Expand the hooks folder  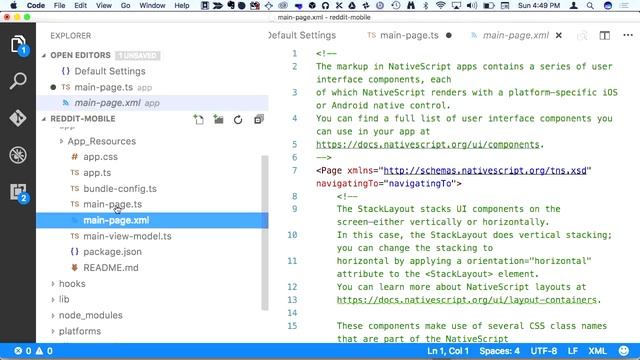(x=53, y=284)
